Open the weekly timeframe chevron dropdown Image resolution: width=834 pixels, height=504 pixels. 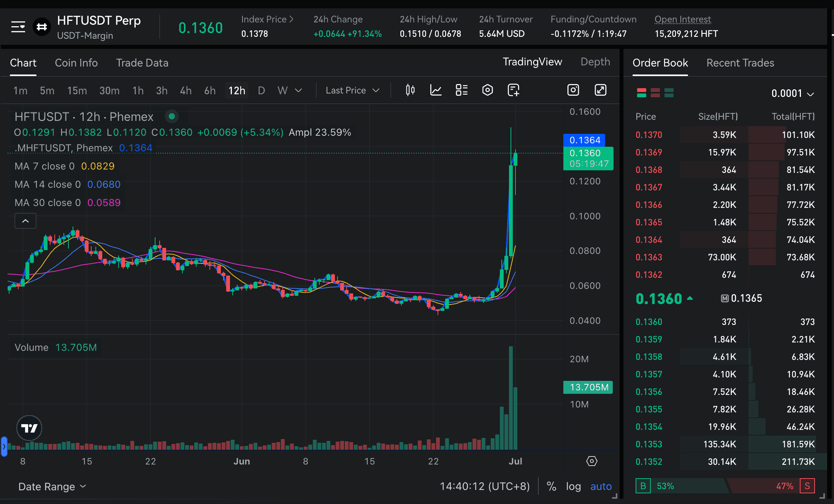pyautogui.click(x=299, y=90)
